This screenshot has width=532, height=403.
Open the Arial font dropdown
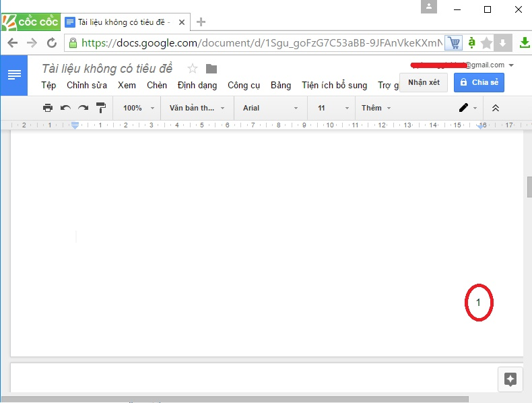click(271, 108)
